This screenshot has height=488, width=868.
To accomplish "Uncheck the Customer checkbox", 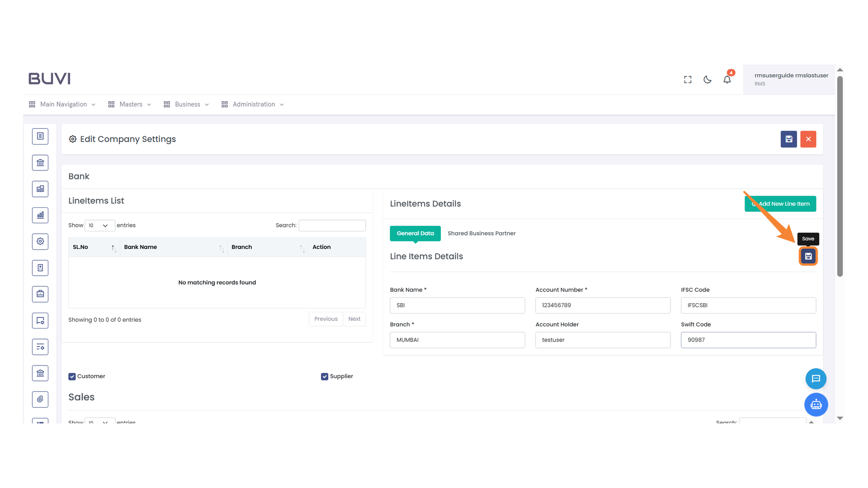I will coord(72,376).
